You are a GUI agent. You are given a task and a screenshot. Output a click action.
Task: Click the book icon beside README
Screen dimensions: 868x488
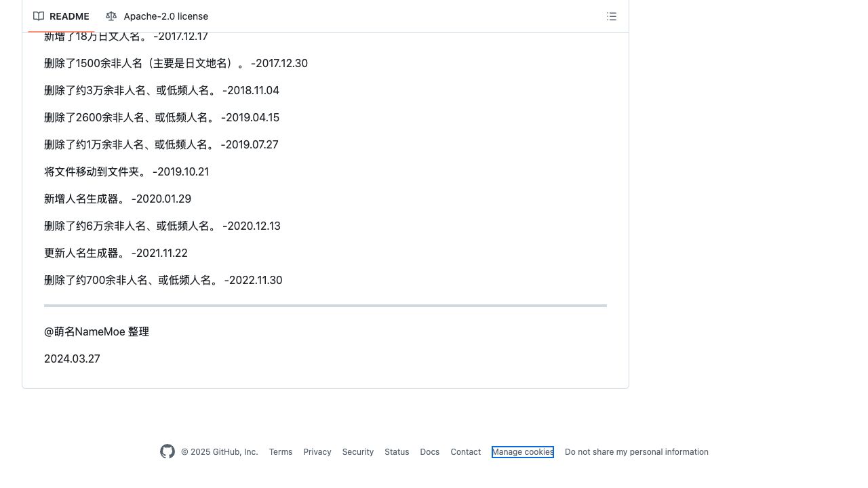coord(39,16)
